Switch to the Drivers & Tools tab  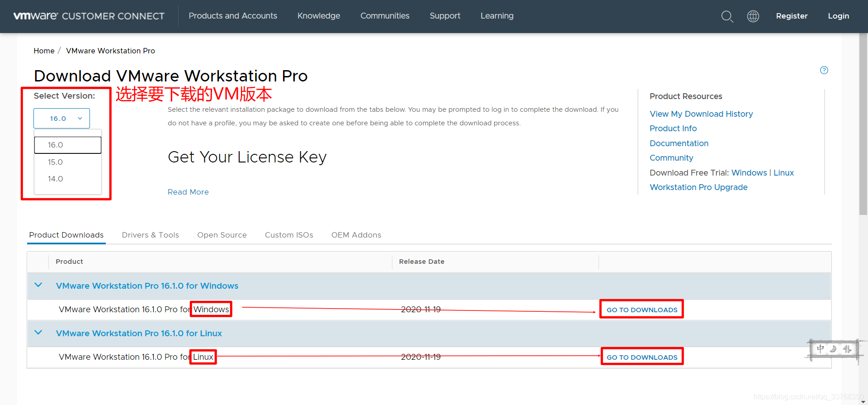click(x=151, y=235)
